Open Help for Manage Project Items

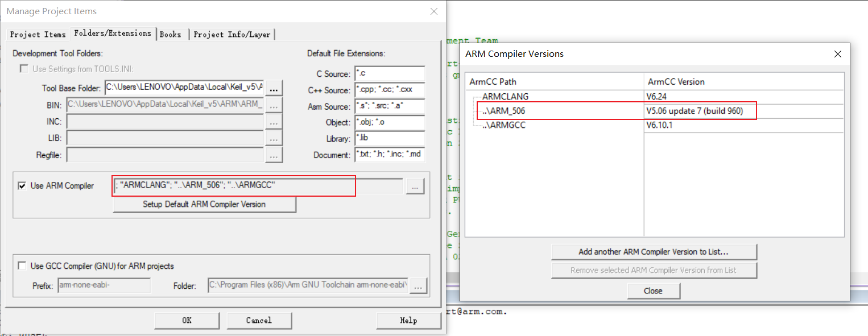pos(408,321)
